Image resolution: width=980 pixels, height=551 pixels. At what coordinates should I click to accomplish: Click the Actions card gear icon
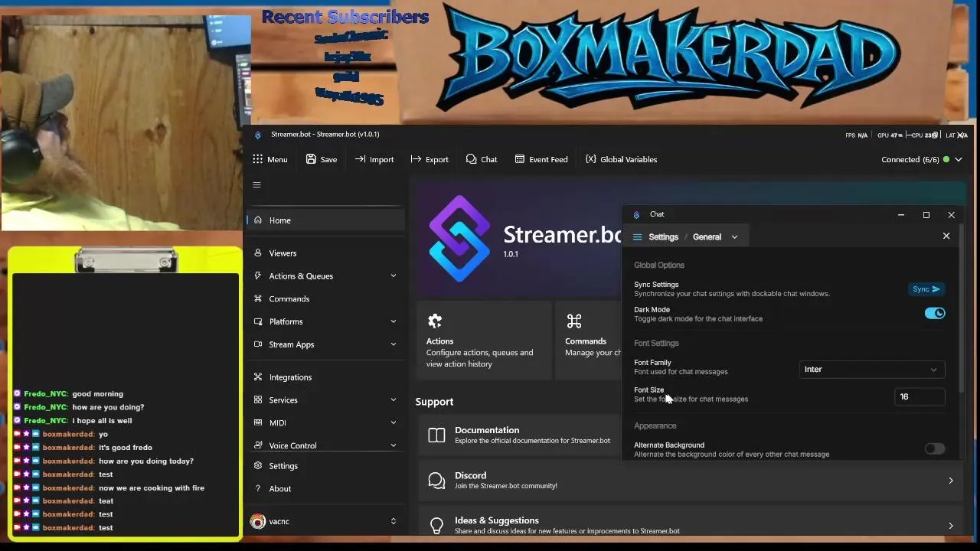click(435, 321)
